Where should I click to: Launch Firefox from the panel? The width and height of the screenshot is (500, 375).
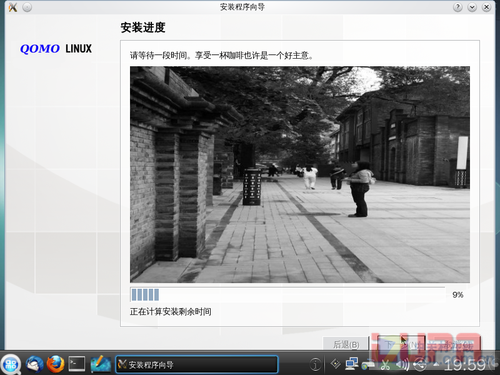coord(55,364)
